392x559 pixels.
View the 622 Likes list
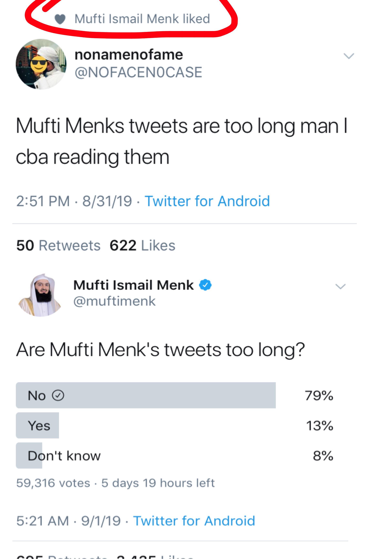coord(142,245)
